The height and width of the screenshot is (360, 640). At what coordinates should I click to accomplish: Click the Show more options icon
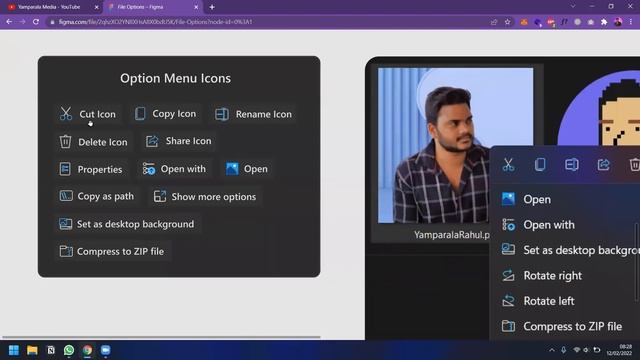(160, 196)
